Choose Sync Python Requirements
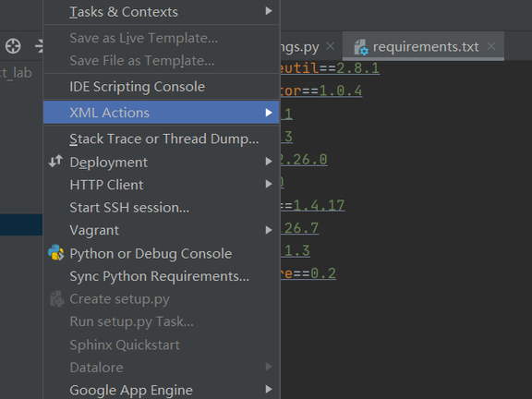Screen dimensions: 532x399 click(161, 276)
